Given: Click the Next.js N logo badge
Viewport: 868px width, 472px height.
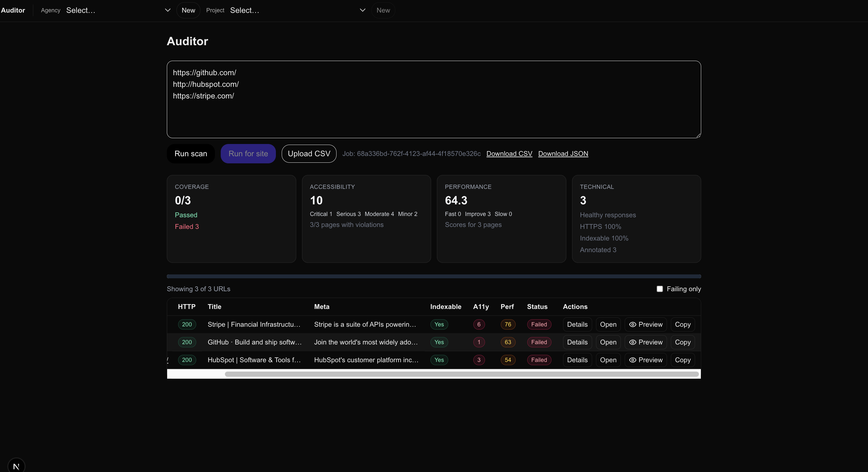Looking at the screenshot, I should point(16,466).
